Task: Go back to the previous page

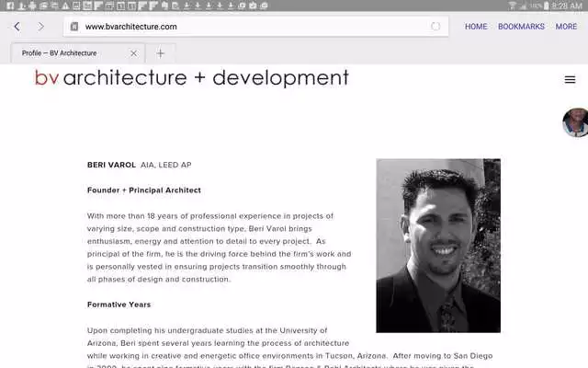Action: [x=17, y=27]
